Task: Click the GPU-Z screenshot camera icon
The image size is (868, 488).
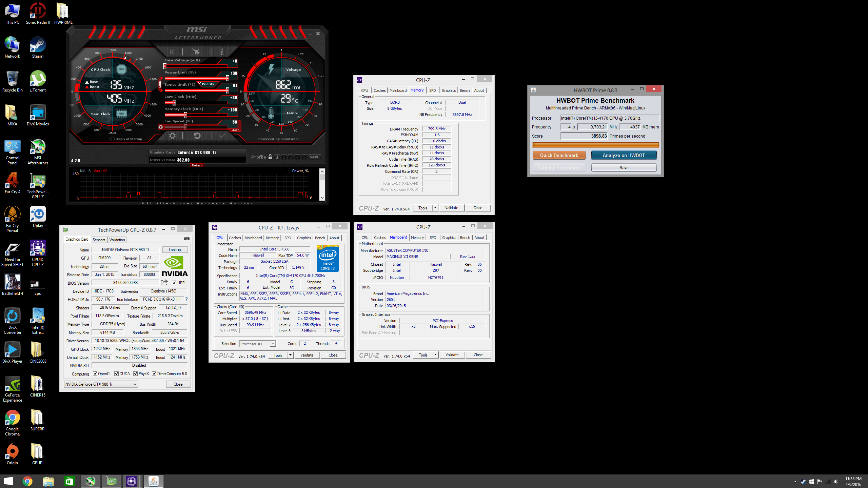Action: 186,239
